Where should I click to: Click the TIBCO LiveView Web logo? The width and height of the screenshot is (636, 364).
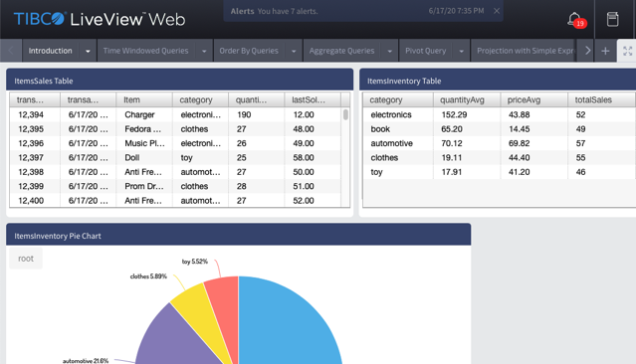click(100, 19)
